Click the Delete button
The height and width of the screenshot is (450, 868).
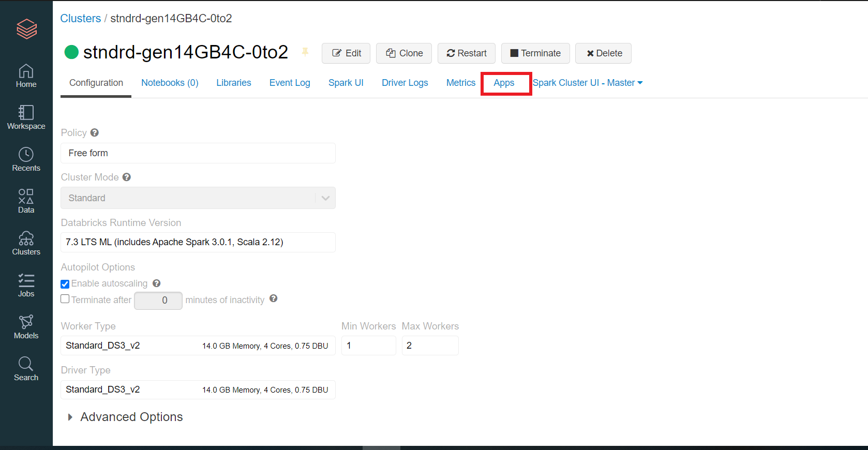603,53
